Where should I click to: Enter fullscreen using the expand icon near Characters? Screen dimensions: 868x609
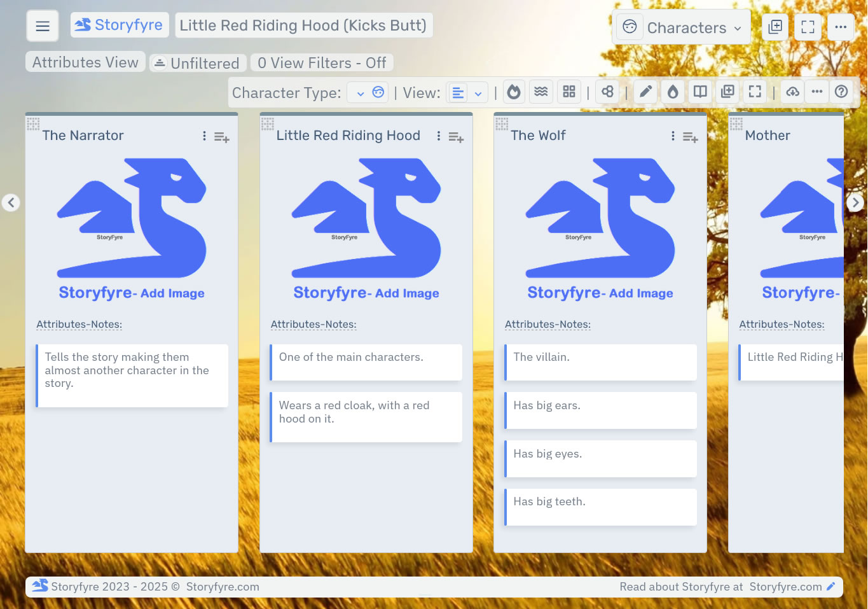click(x=808, y=27)
